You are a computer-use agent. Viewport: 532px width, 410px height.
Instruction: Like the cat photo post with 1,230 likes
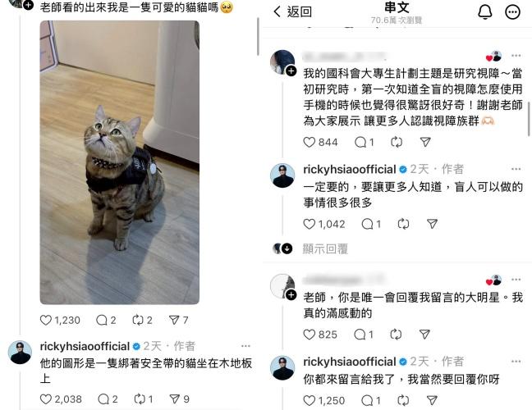pyautogui.click(x=46, y=320)
